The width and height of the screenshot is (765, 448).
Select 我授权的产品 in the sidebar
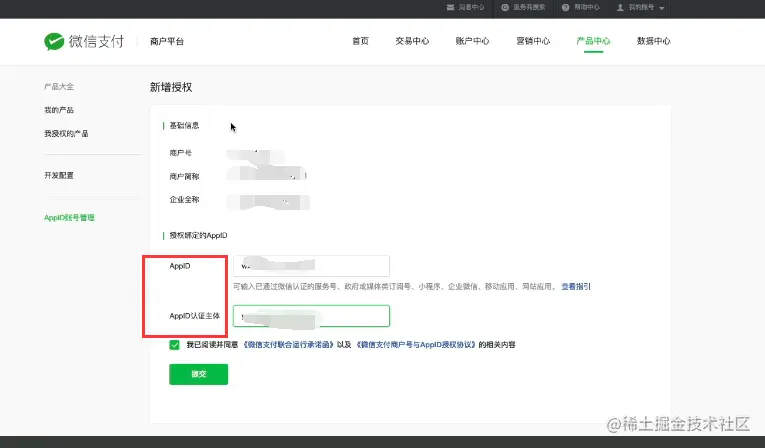tap(66, 133)
